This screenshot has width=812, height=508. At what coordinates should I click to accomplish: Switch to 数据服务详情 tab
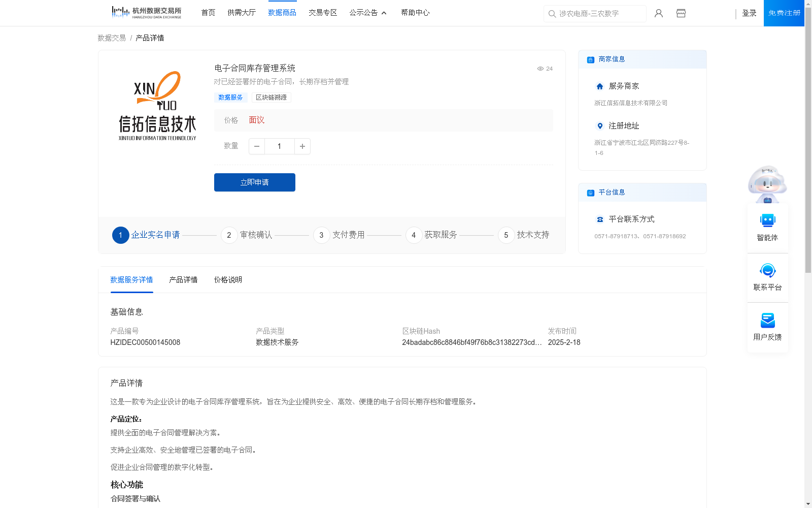click(131, 280)
